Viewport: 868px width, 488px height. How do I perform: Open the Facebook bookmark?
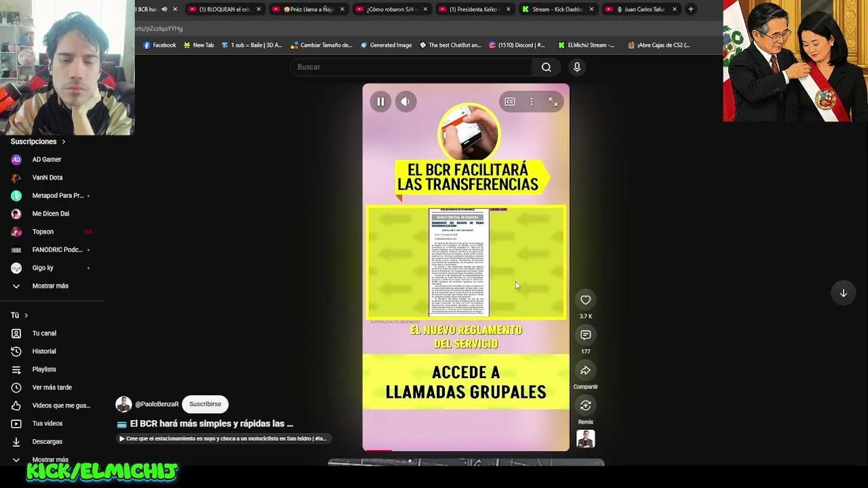coord(160,45)
